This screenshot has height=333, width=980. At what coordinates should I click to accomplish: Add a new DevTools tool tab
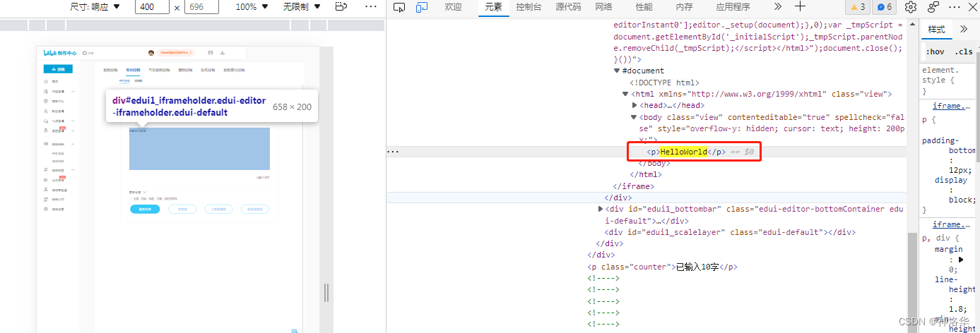800,6
